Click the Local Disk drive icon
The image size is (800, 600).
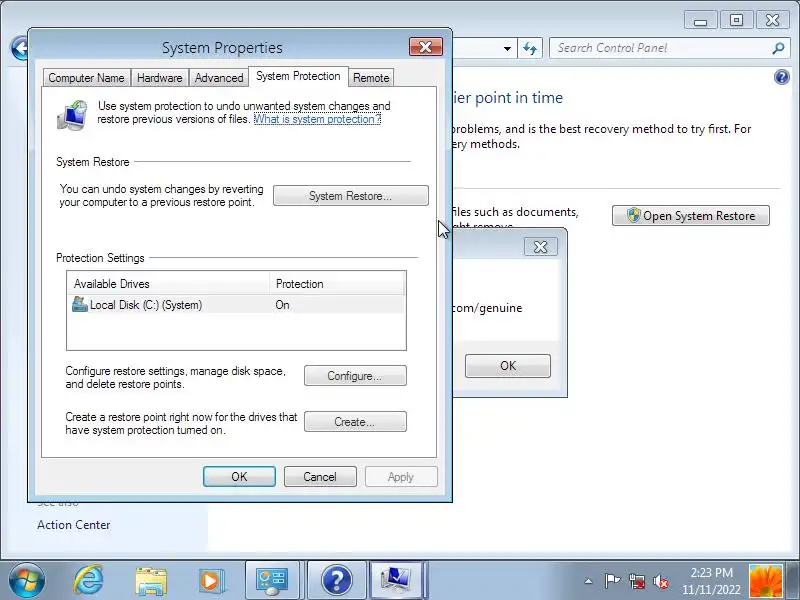pyautogui.click(x=80, y=304)
